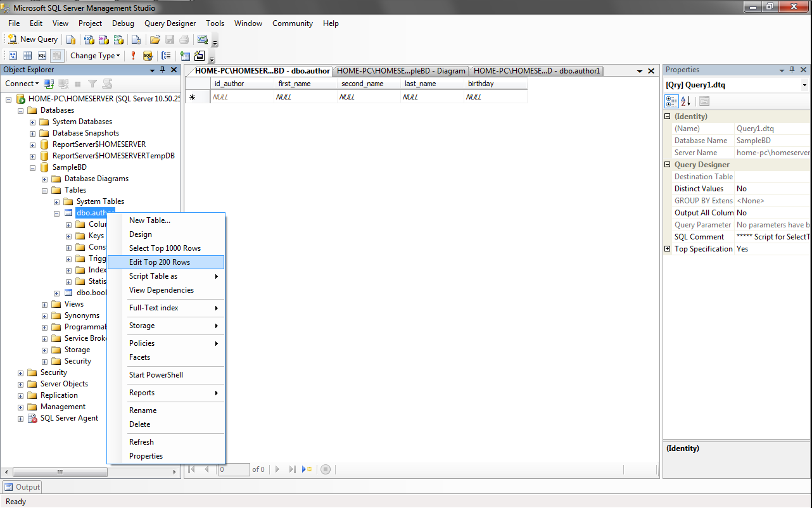Show the SQL Pane icon

(x=42, y=56)
